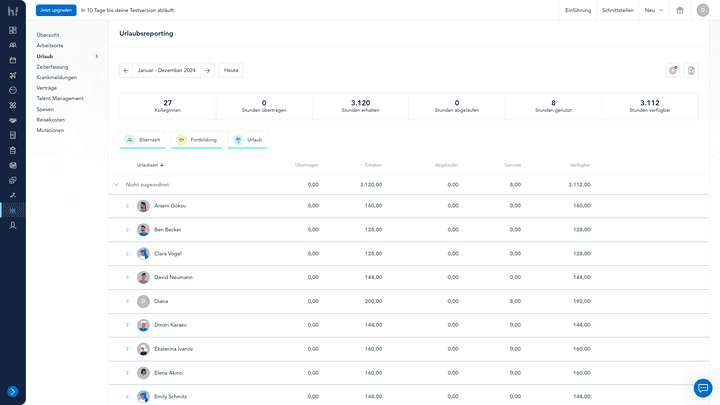The width and height of the screenshot is (720, 405).
Task: Open Zeiterfassung in the side menu
Action: [52, 66]
